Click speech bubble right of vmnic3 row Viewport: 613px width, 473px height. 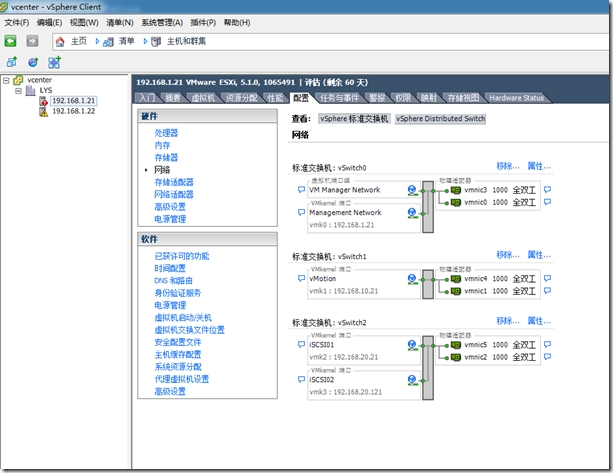click(x=548, y=190)
